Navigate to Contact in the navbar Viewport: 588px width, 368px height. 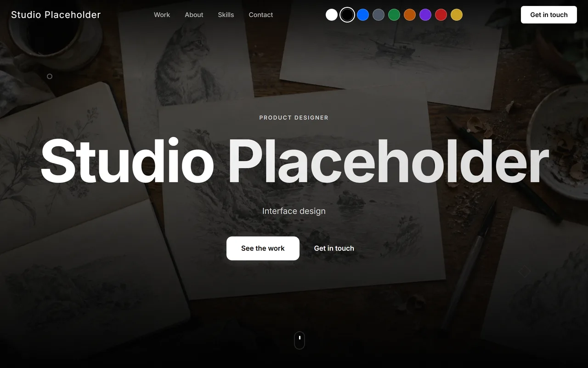(x=261, y=15)
